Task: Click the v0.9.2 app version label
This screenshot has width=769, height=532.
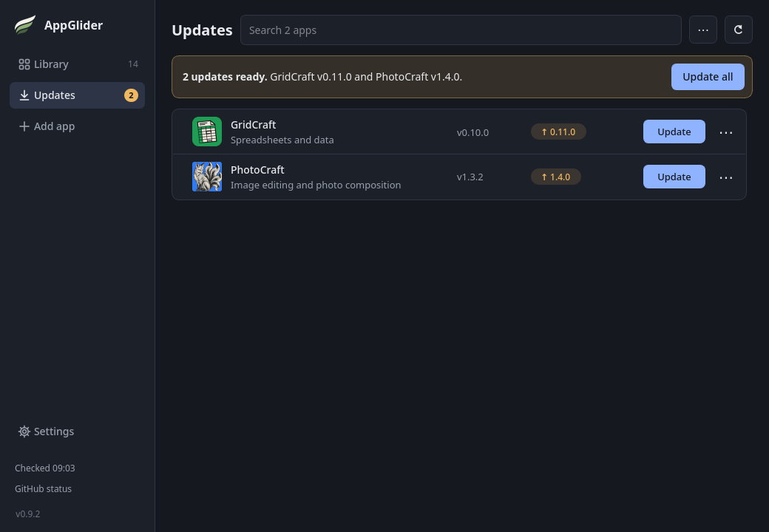Action: click(x=27, y=514)
